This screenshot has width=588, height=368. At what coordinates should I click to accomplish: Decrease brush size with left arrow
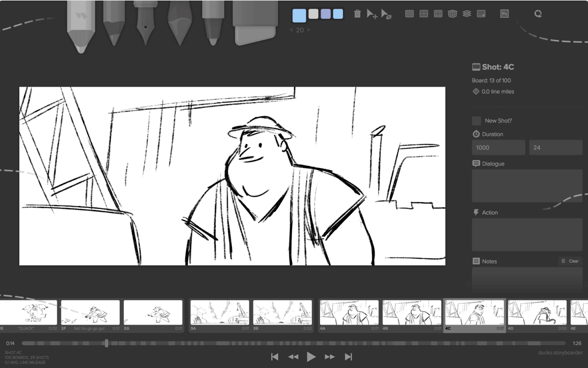click(x=291, y=30)
